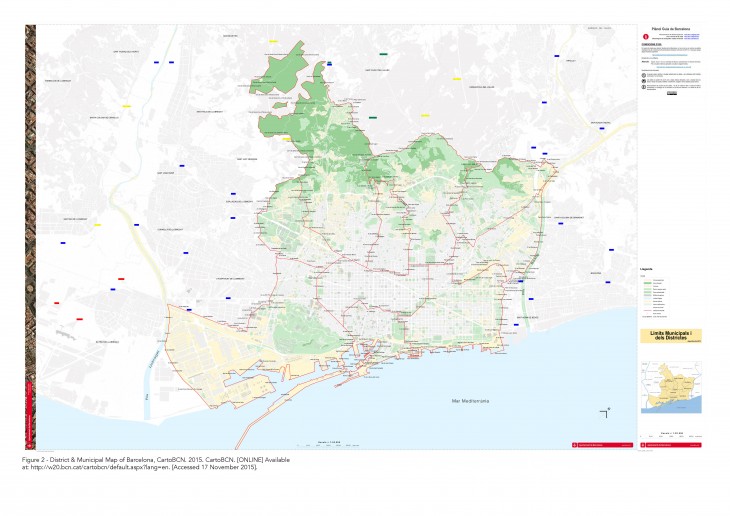Click the Creative Commons license badge
The height and width of the screenshot is (516, 730).
click(x=670, y=95)
